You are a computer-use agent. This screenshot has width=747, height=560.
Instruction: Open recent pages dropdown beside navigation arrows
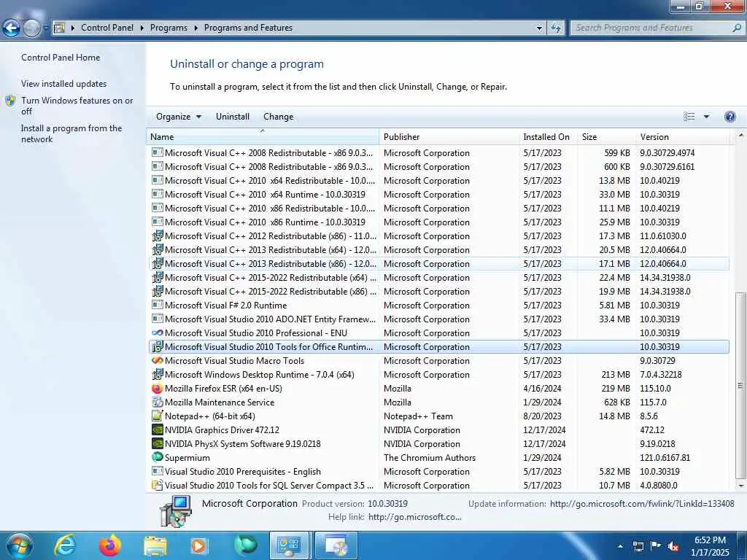coord(46,28)
